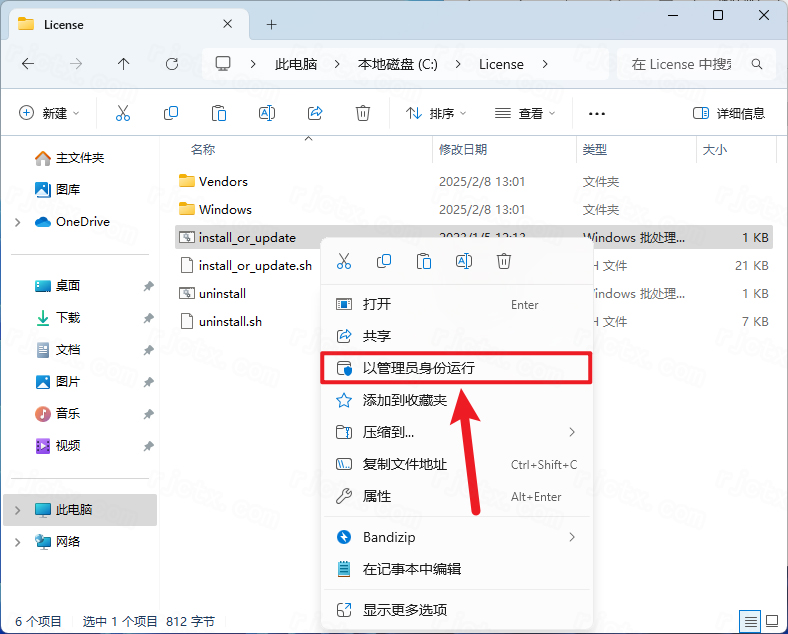788x634 pixels.
Task: Choose 共享 in the context menu
Action: pyautogui.click(x=456, y=336)
